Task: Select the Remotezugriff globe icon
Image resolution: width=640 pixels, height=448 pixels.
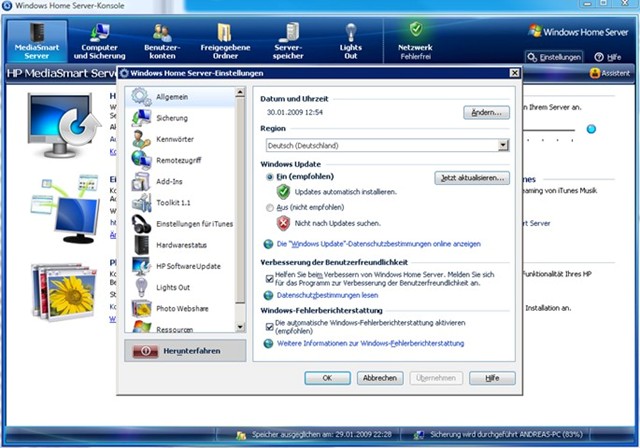Action: [141, 160]
